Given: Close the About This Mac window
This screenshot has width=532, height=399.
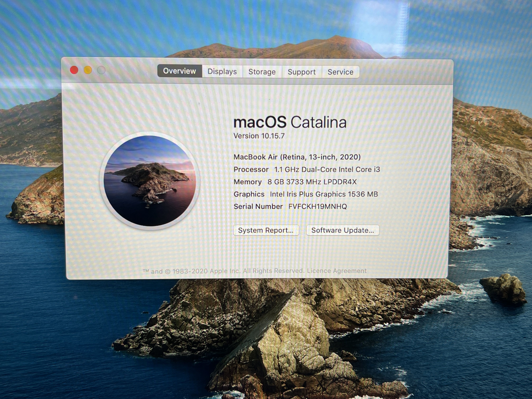Looking at the screenshot, I should coord(74,70).
